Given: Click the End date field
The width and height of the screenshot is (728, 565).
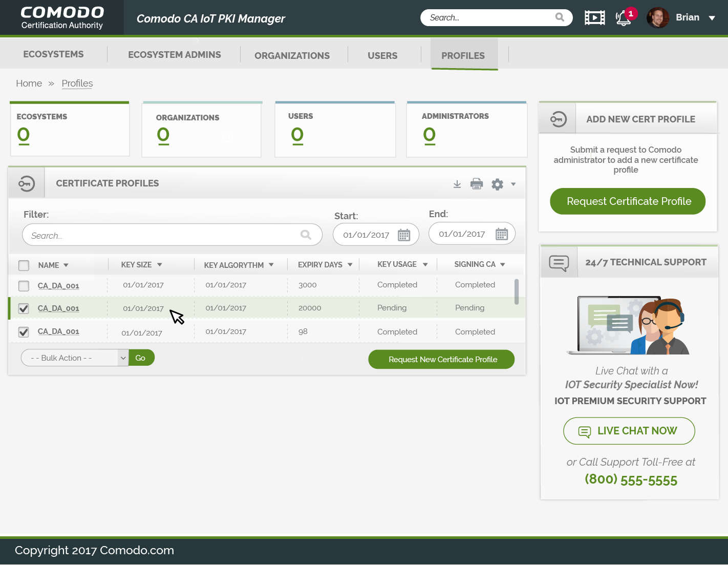Looking at the screenshot, I should pyautogui.click(x=472, y=234).
